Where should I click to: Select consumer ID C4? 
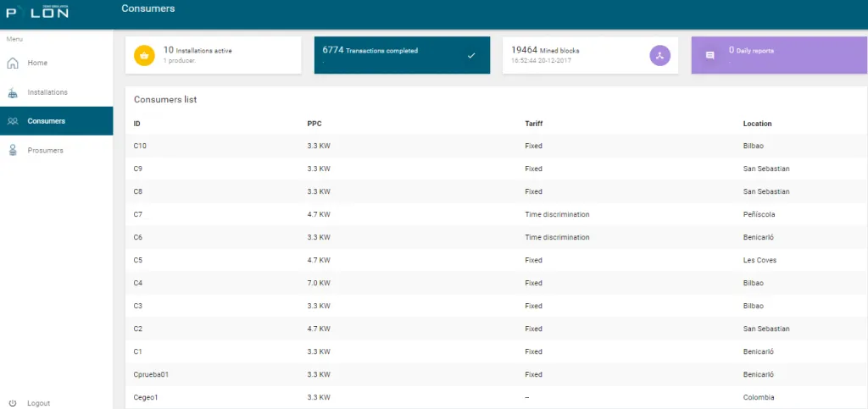click(138, 283)
